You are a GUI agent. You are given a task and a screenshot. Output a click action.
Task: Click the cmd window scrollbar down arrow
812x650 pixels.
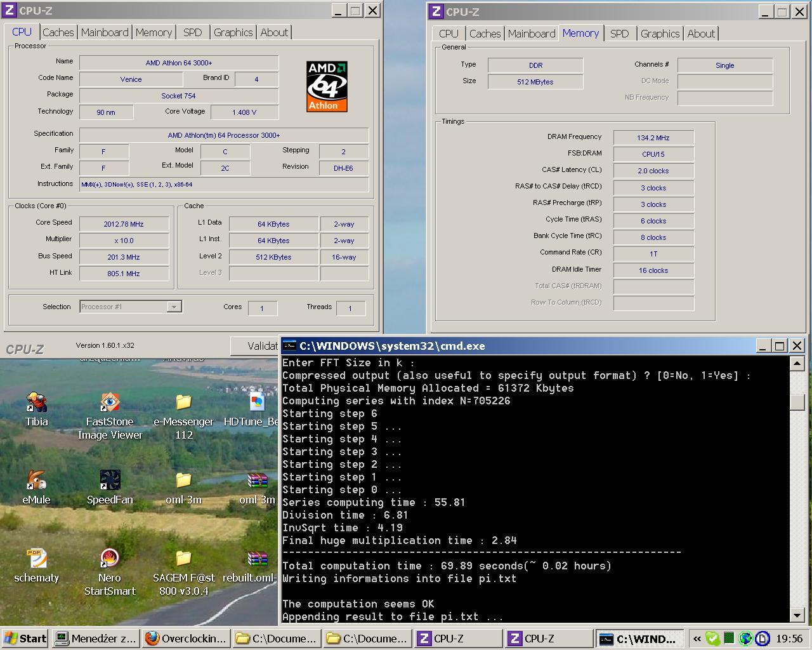click(x=797, y=615)
